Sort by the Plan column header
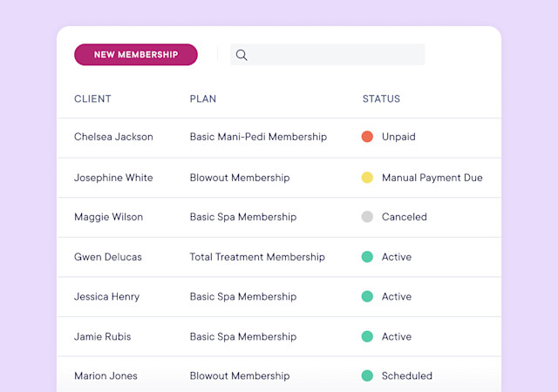Screen dimensions: 558x392 tap(203, 98)
